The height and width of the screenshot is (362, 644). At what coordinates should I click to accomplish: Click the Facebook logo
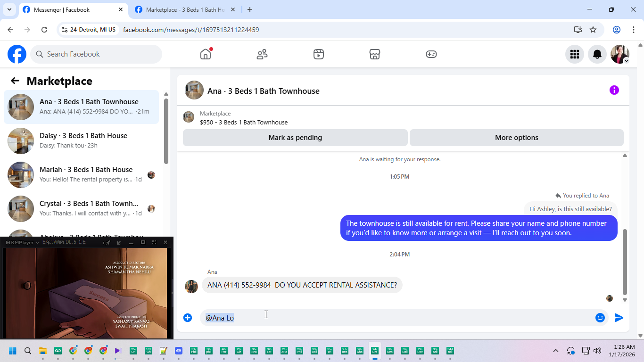[x=17, y=54]
